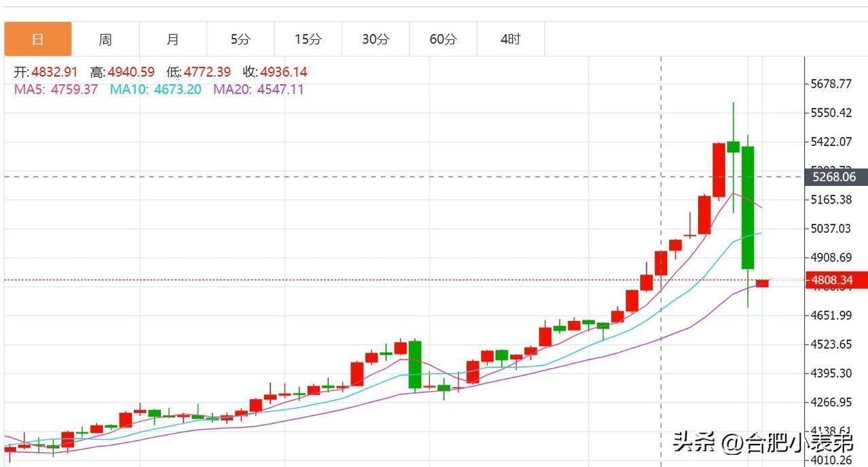Open the 15分 timeframe tab
Screen dimensions: 868x467
tap(308, 39)
